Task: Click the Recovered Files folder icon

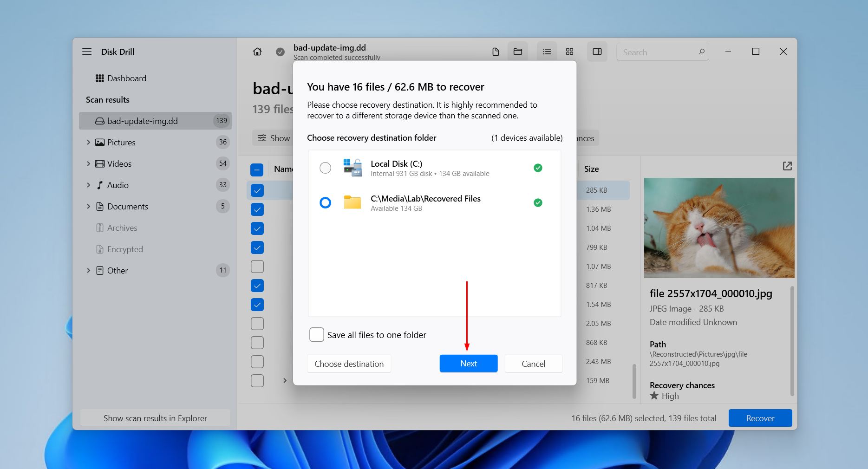Action: 352,202
